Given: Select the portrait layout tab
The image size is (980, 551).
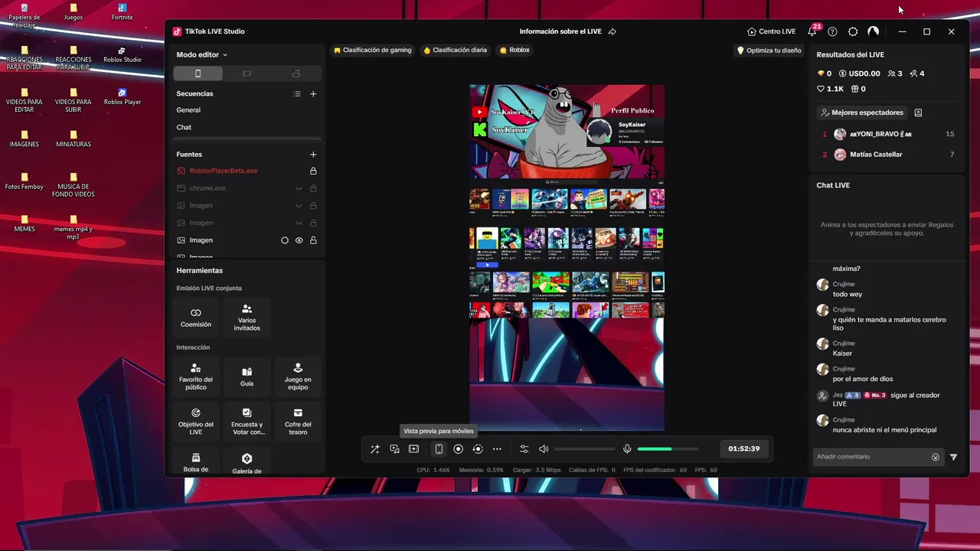Looking at the screenshot, I should coord(198,73).
